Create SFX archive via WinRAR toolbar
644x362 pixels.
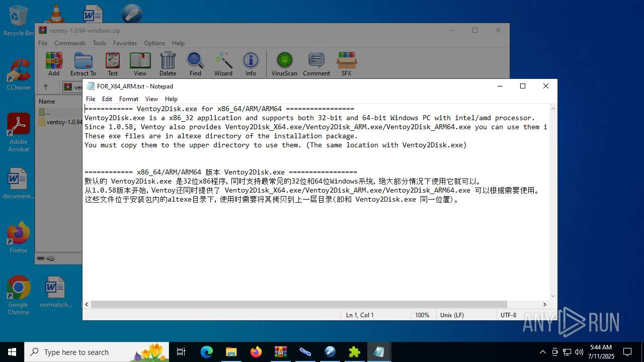[x=346, y=64]
